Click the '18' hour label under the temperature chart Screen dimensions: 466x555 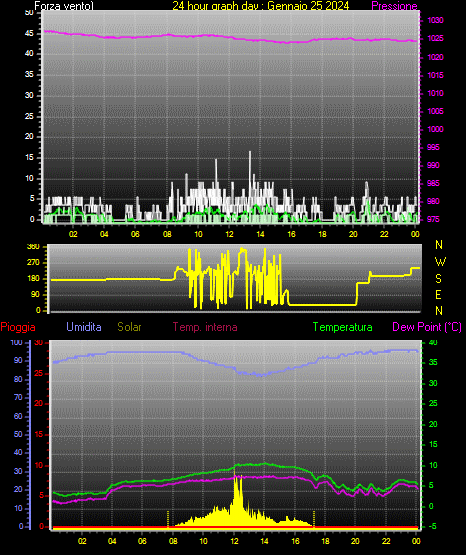point(325,541)
